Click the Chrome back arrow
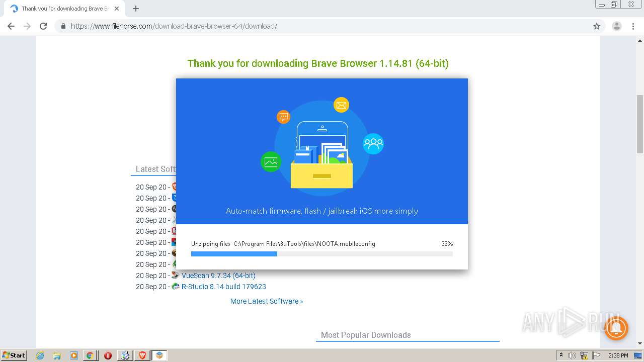The height and width of the screenshot is (362, 644). 11,26
